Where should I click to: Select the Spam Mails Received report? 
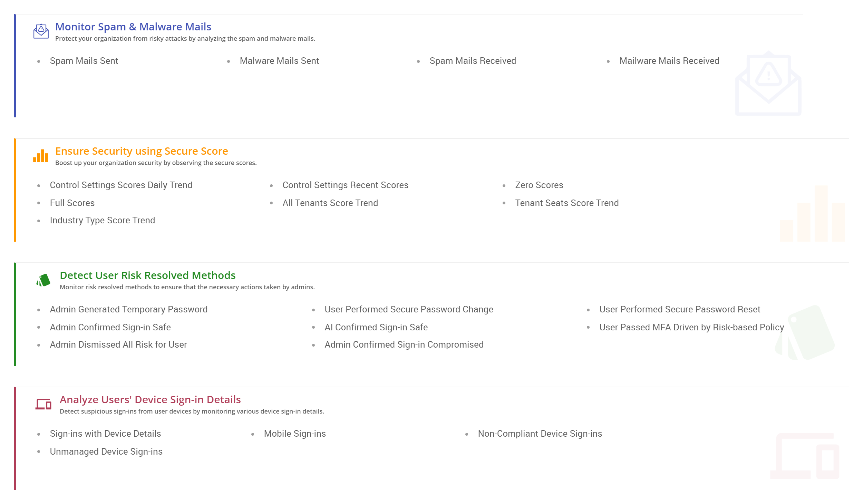pos(473,61)
